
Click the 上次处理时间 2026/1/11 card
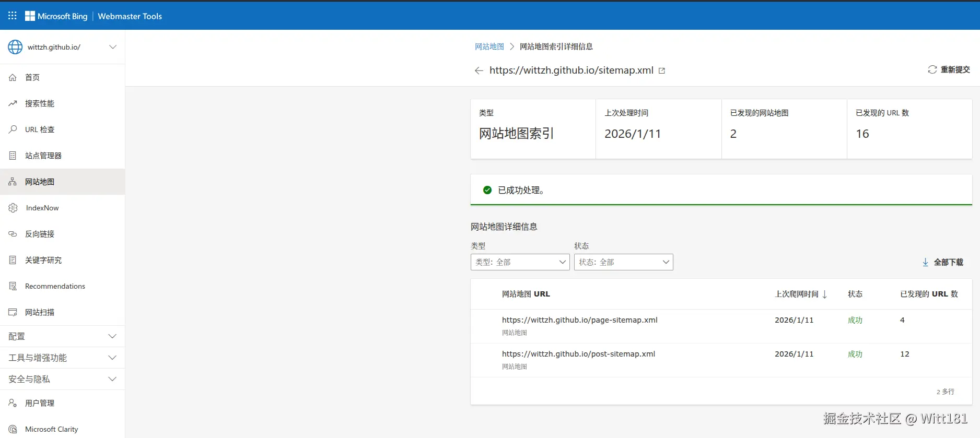(659, 129)
